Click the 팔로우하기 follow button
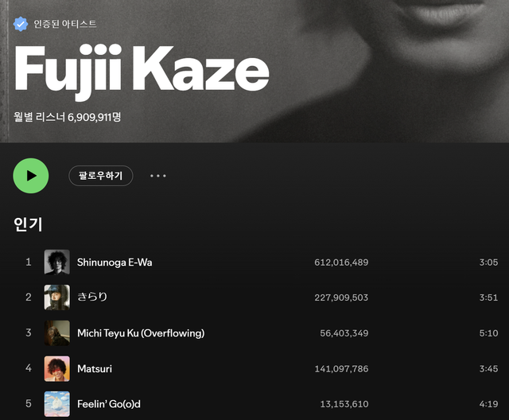 pyautogui.click(x=101, y=176)
